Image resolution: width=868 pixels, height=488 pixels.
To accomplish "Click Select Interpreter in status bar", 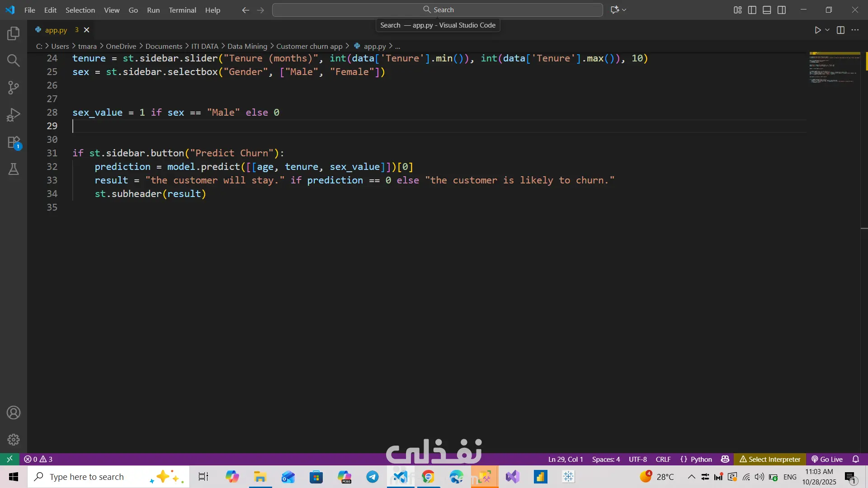I will coord(770,459).
